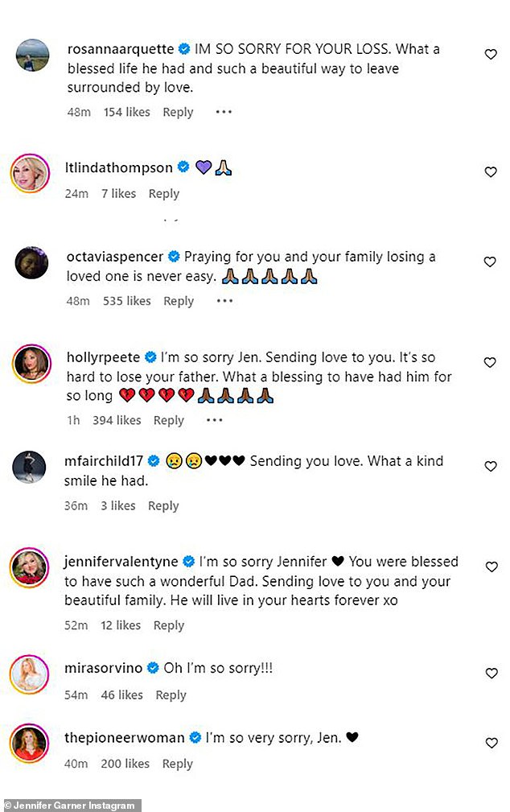Like rosannaarquette's comment with the heart
This screenshot has width=510, height=812.
point(491,55)
